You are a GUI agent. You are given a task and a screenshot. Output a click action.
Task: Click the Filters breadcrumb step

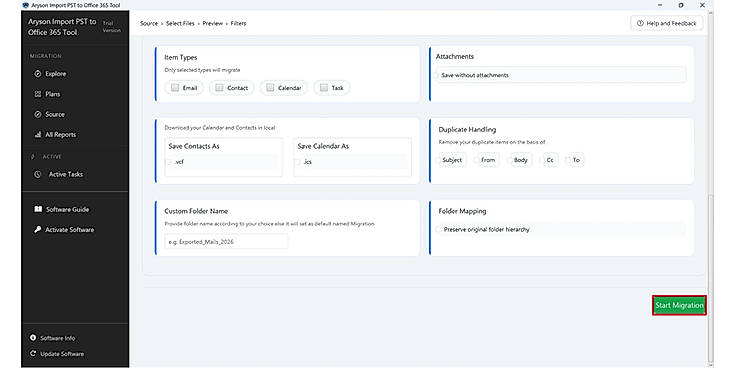pyautogui.click(x=238, y=23)
